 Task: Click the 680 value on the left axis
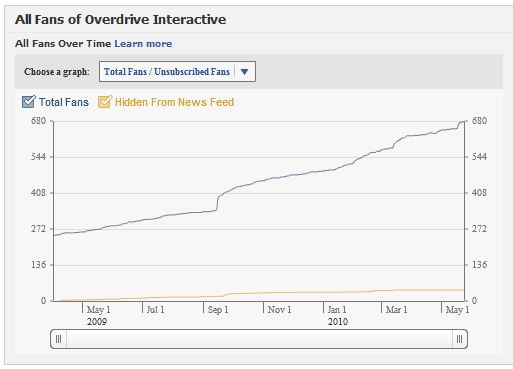38,121
